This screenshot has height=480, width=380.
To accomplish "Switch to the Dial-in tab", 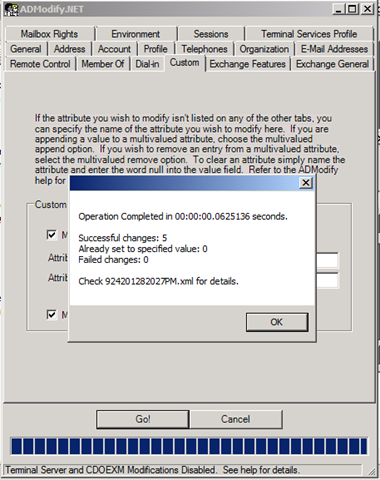I will point(147,64).
